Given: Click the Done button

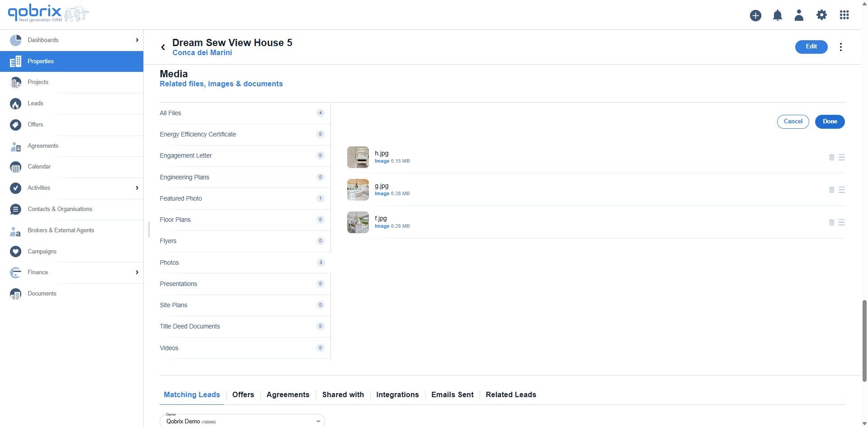Looking at the screenshot, I should [x=830, y=122].
